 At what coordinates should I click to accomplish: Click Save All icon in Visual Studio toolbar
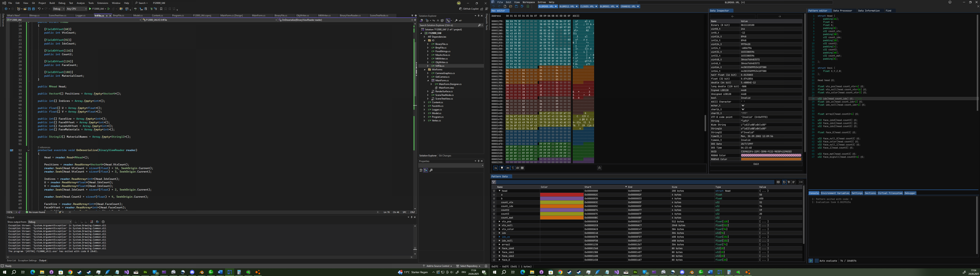33,9
